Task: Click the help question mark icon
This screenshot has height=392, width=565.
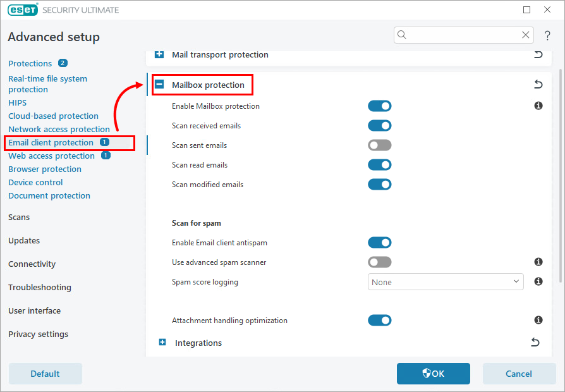Action: click(x=547, y=35)
